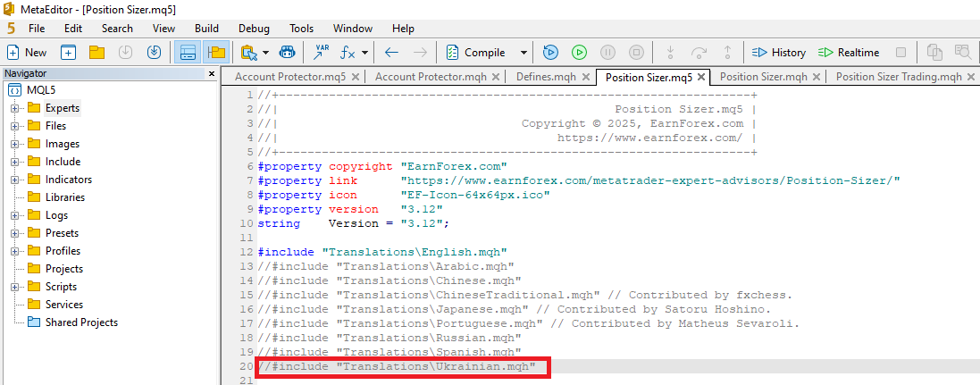
Task: Click the Pause debugging icon
Action: [x=608, y=53]
